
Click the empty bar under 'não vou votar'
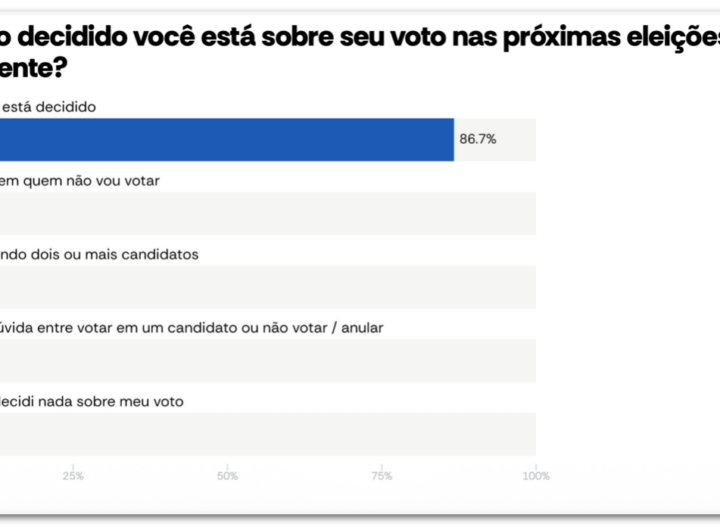pos(268,213)
